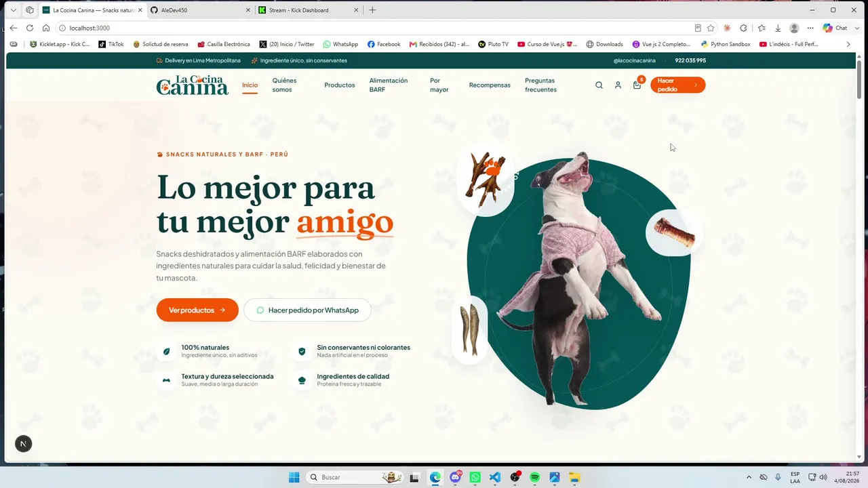Select the Inicio nav item
This screenshot has height=488, width=868.
pyautogui.click(x=250, y=85)
